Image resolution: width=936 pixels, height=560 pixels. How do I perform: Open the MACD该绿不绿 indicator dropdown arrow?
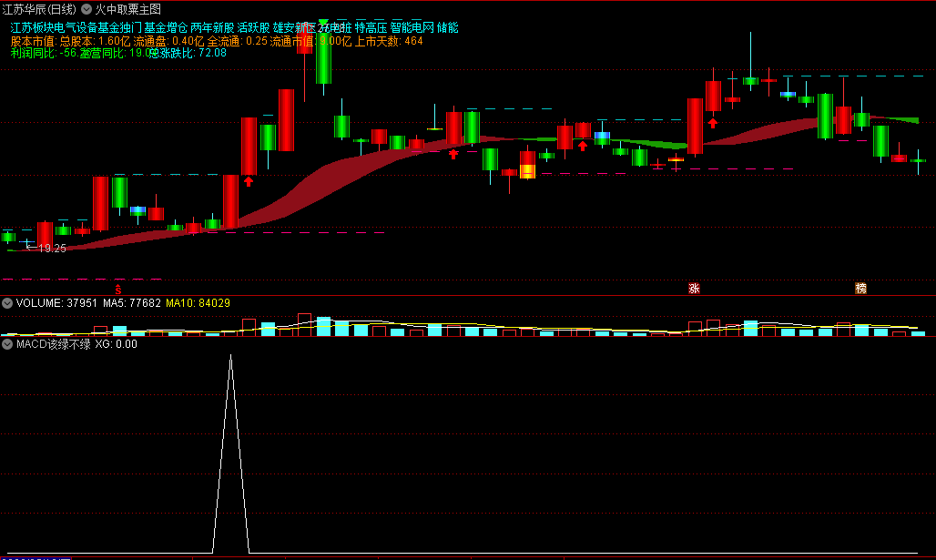pyautogui.click(x=7, y=344)
